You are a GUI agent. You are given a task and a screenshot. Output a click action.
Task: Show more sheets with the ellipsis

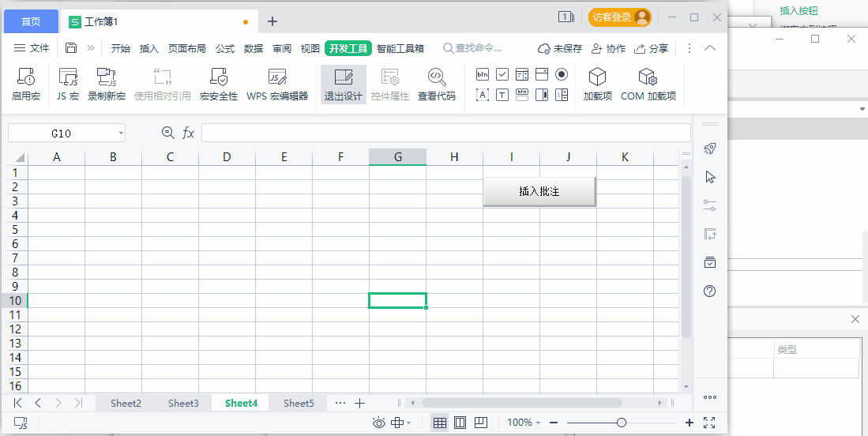340,404
